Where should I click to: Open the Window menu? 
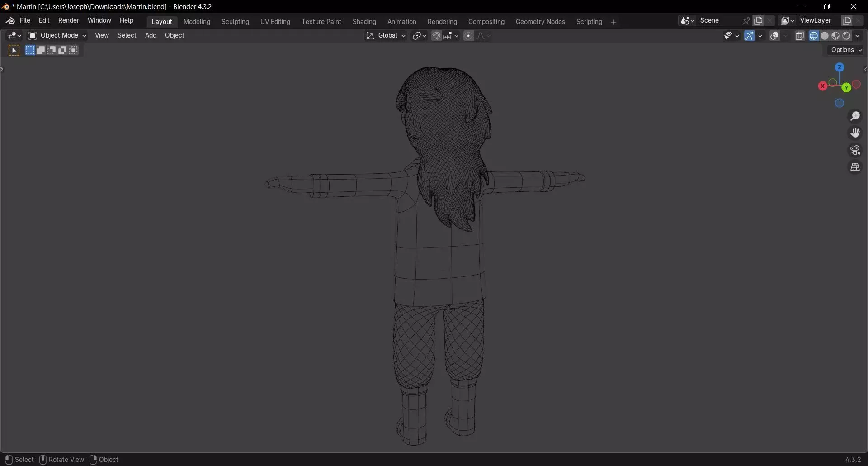pos(99,21)
